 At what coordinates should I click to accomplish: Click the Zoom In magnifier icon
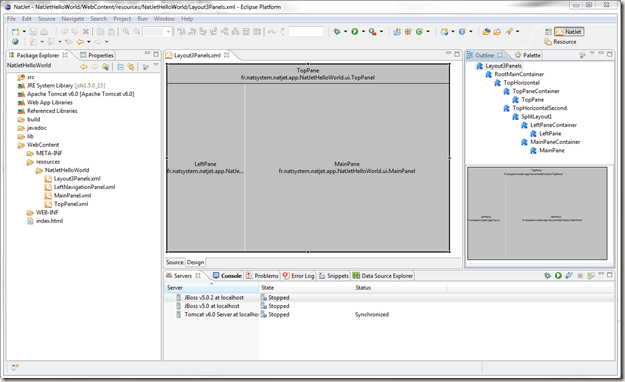pyautogui.click(x=126, y=32)
